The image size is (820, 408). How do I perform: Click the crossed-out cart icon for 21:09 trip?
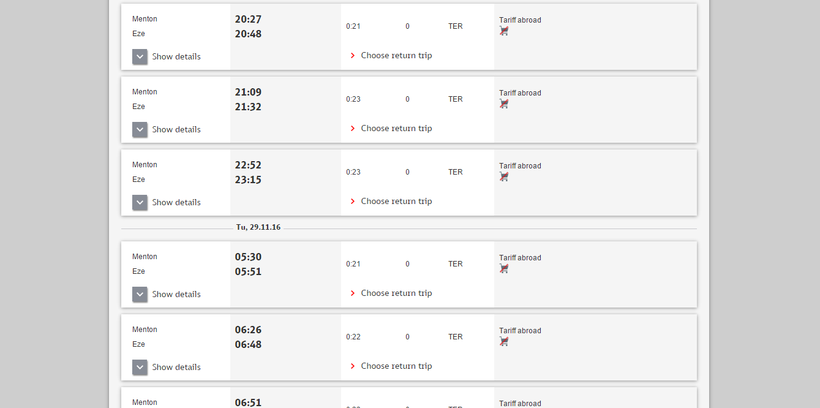point(504,104)
